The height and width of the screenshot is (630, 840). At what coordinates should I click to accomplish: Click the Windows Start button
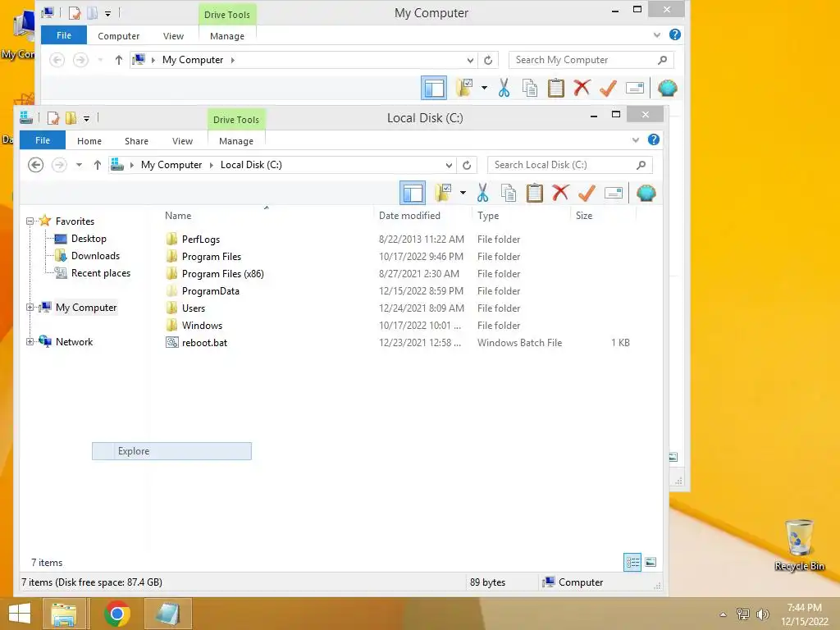coord(20,614)
